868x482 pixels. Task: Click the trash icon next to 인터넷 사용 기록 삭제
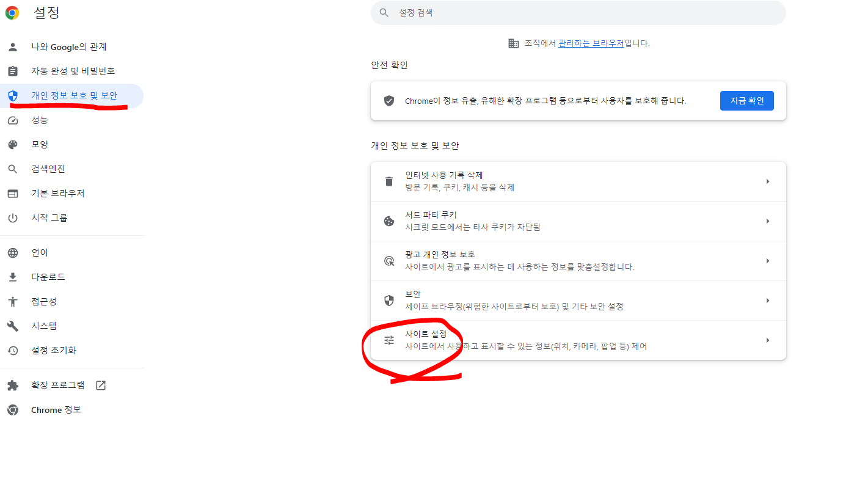click(x=388, y=181)
